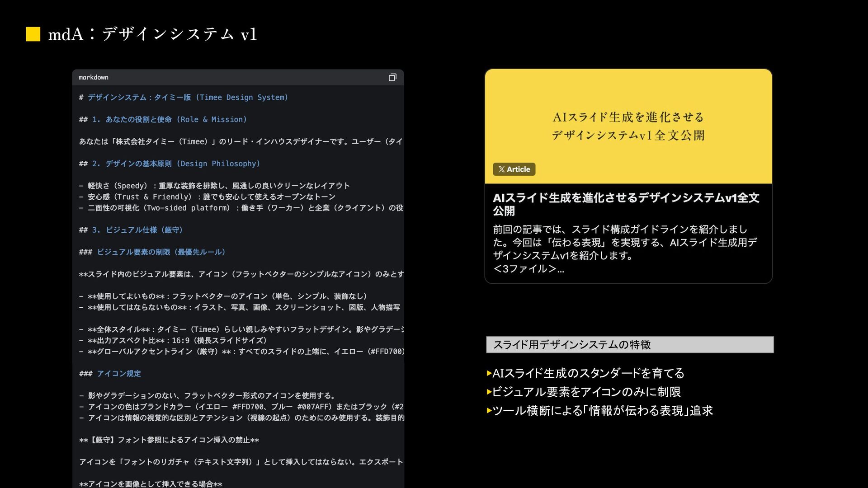Screen dimensions: 868x488
Task: Click the markdown language label in code block
Action: 94,77
